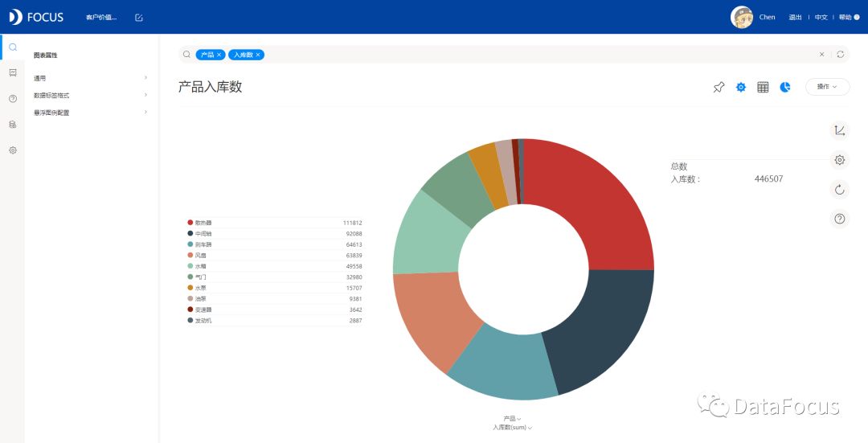Toggle 油泵 legend entry
Image resolution: width=868 pixels, height=443 pixels.
coord(197,298)
